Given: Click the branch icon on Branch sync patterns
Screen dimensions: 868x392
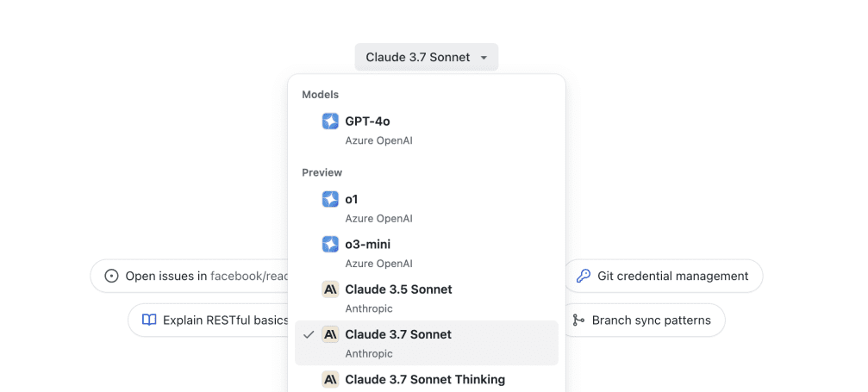Looking at the screenshot, I should tap(578, 320).
